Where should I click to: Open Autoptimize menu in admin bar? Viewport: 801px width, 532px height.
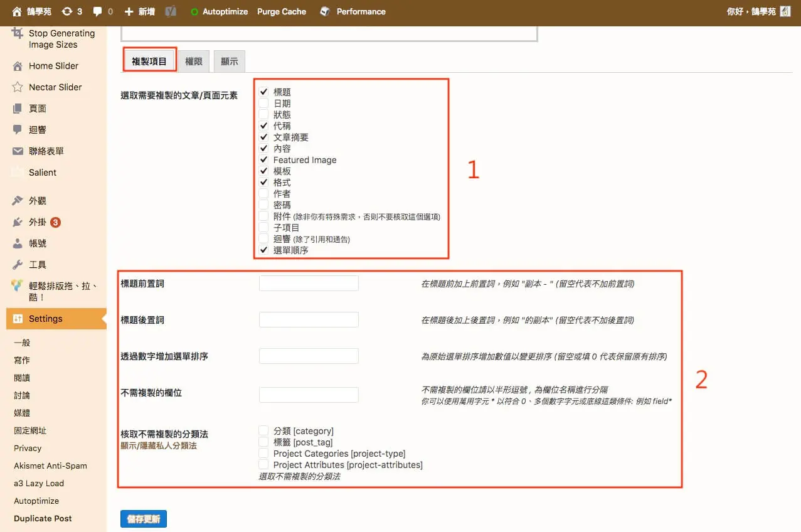click(219, 11)
